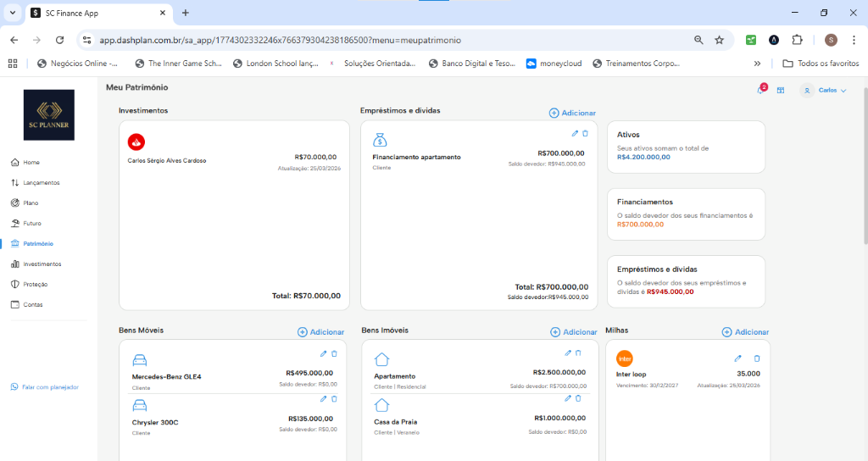The width and height of the screenshot is (868, 461).
Task: Delete the Casa da Praia entry
Action: pos(578,398)
